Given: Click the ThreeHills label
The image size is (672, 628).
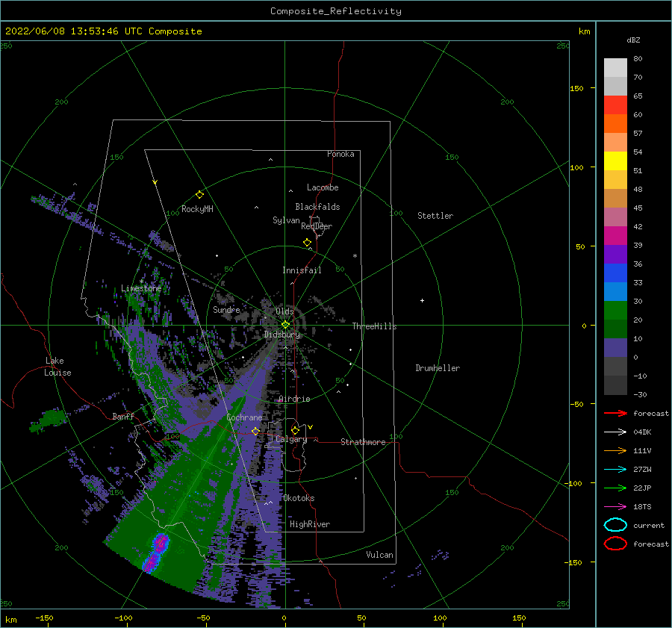Looking at the screenshot, I should [x=374, y=326].
